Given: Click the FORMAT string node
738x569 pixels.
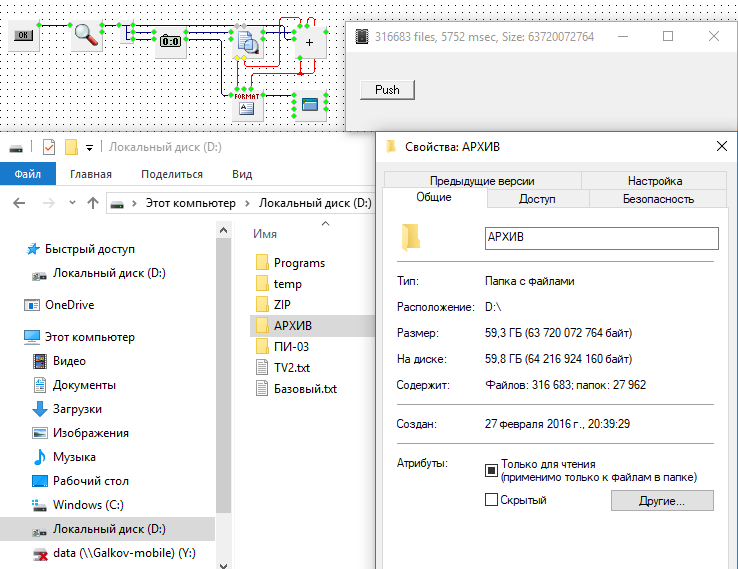Looking at the screenshot, I should pos(247,104).
